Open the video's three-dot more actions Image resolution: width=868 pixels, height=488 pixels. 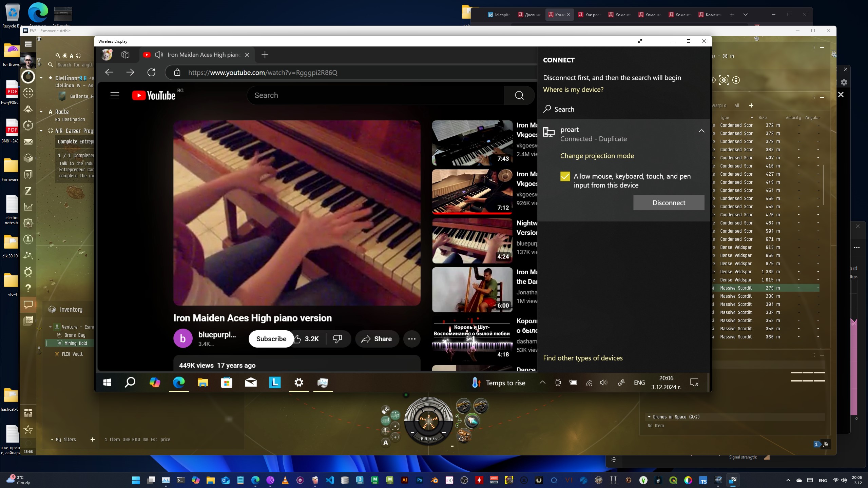tap(412, 339)
